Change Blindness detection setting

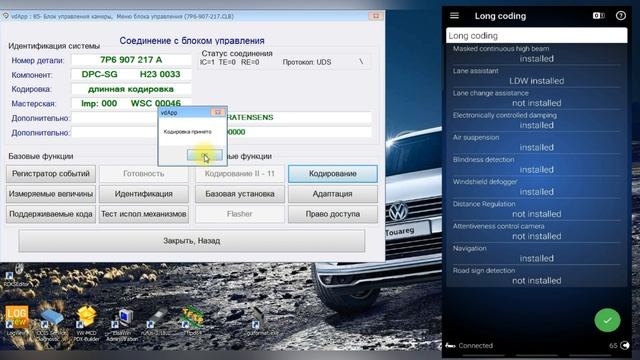coord(536,165)
